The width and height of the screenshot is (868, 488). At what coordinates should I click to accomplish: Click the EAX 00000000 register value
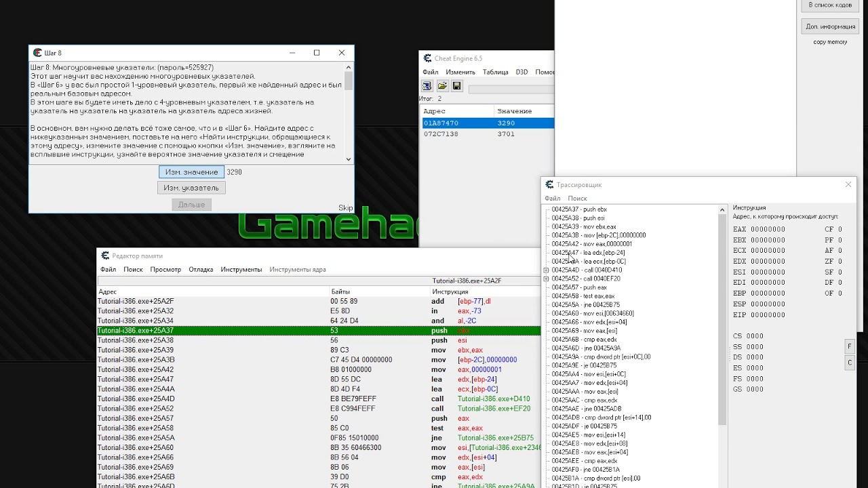759,230
